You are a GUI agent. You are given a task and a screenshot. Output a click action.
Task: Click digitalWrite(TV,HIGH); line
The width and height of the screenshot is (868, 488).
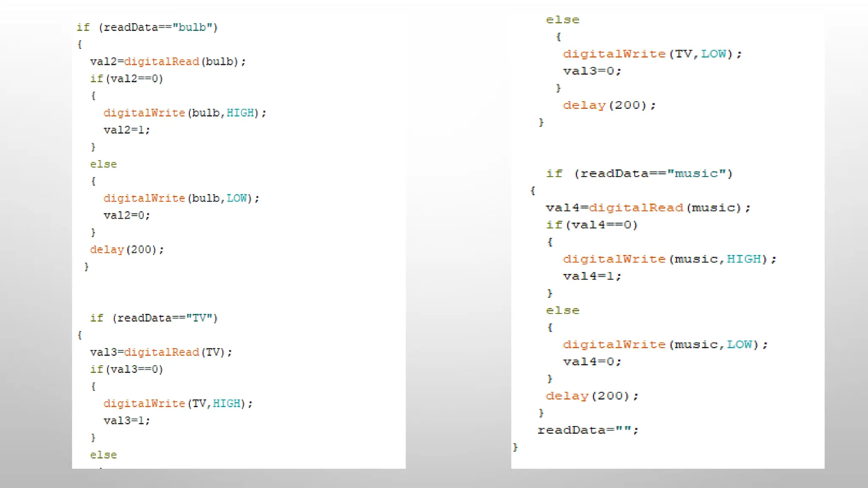(x=178, y=404)
